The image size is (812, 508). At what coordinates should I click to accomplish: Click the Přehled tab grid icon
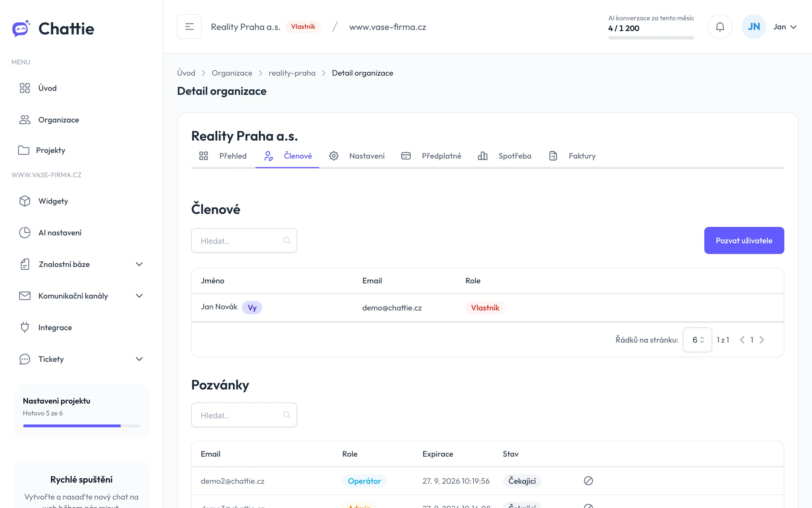[x=203, y=156]
